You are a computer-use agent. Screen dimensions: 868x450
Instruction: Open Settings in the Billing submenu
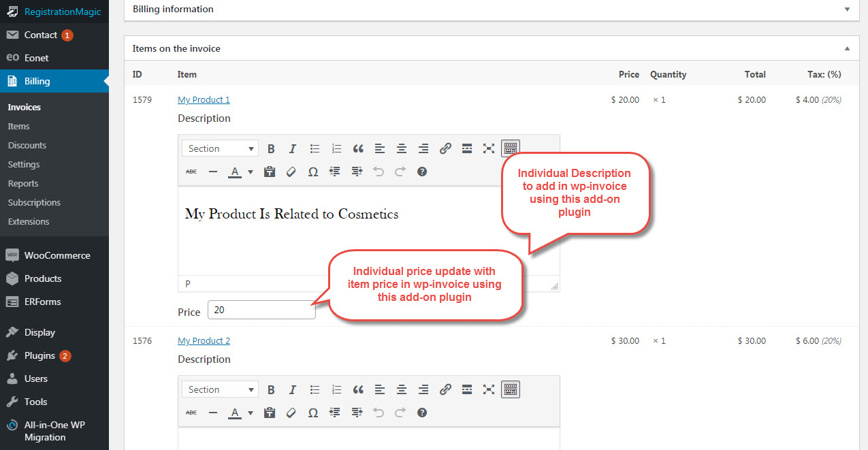24,164
